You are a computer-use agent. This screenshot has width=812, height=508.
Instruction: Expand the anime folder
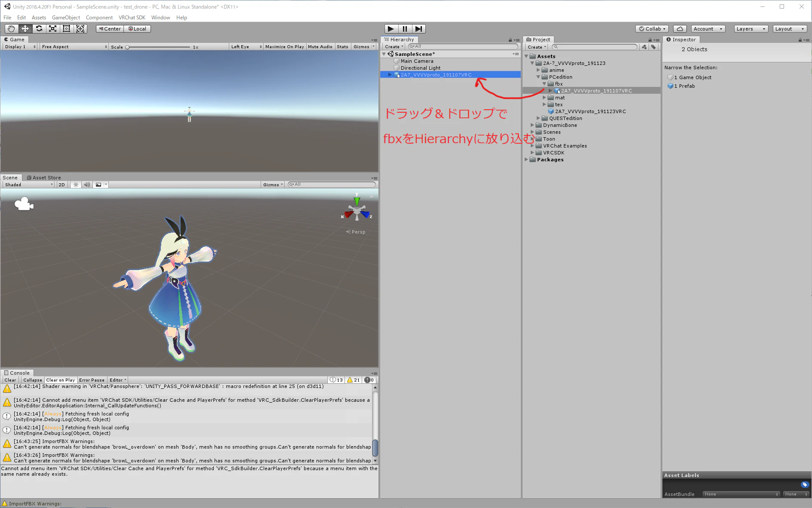pyautogui.click(x=538, y=70)
